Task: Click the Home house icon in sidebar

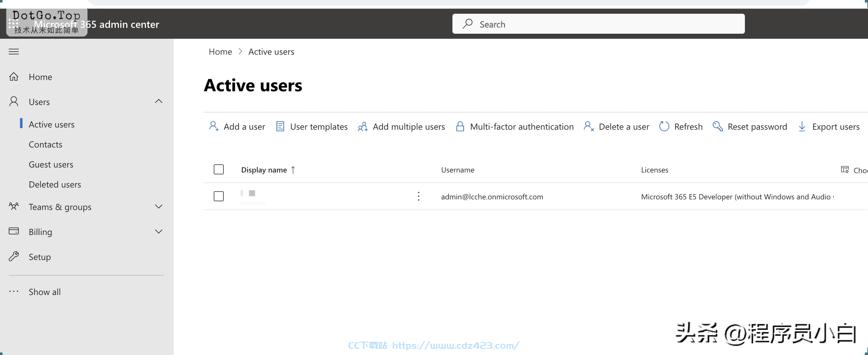Action: tap(14, 77)
